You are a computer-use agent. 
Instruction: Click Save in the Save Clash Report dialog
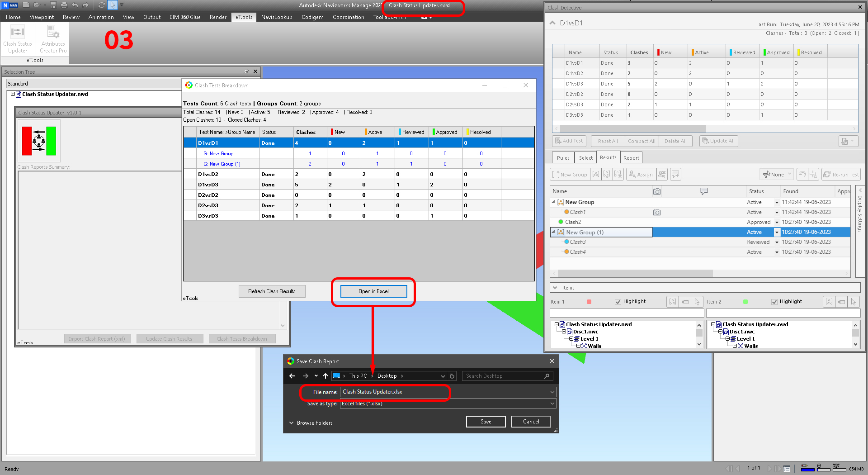point(486,422)
